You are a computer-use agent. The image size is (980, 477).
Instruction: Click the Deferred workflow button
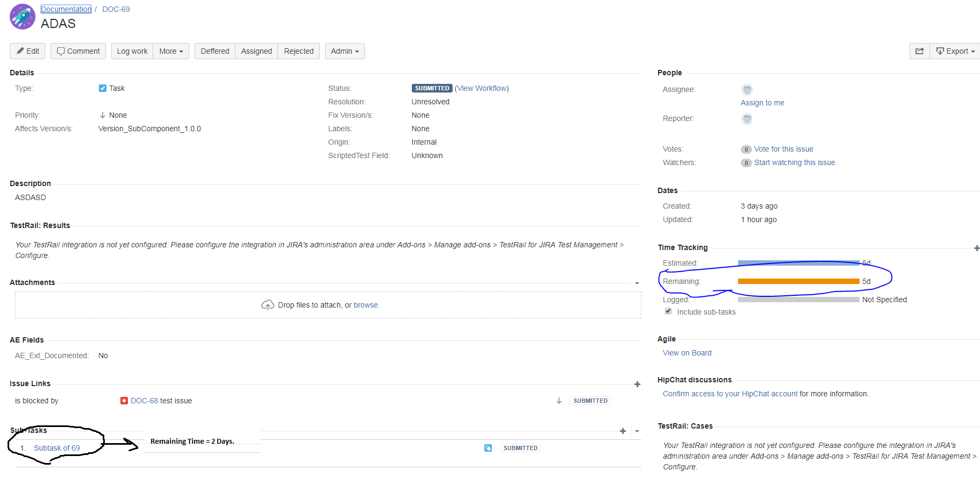point(215,51)
